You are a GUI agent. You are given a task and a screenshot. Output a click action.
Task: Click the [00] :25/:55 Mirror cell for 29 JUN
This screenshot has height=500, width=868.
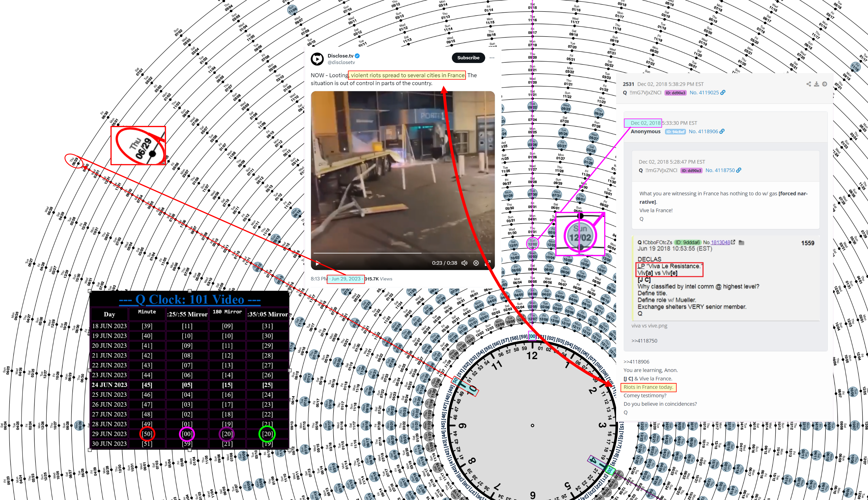tap(187, 434)
